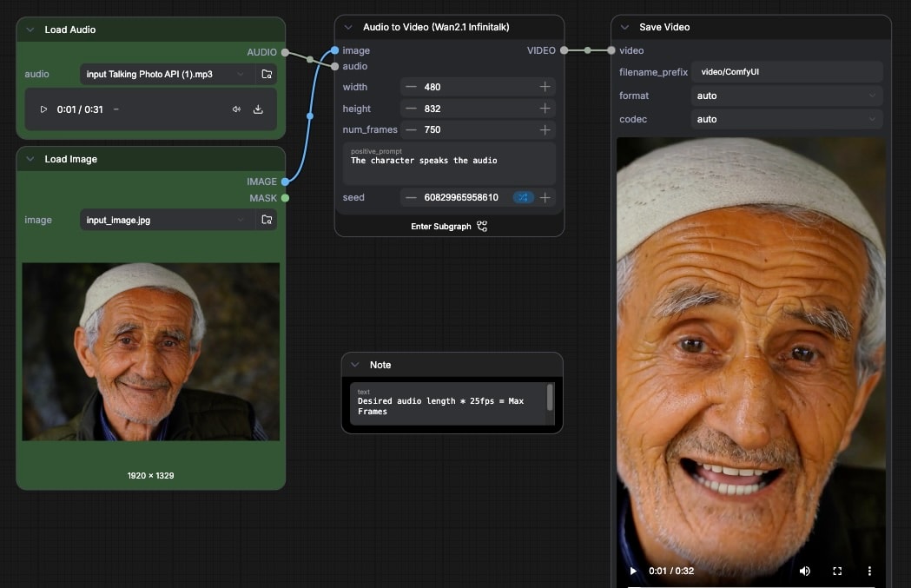Browse for an image file to upload
911x588 pixels.
267,221
